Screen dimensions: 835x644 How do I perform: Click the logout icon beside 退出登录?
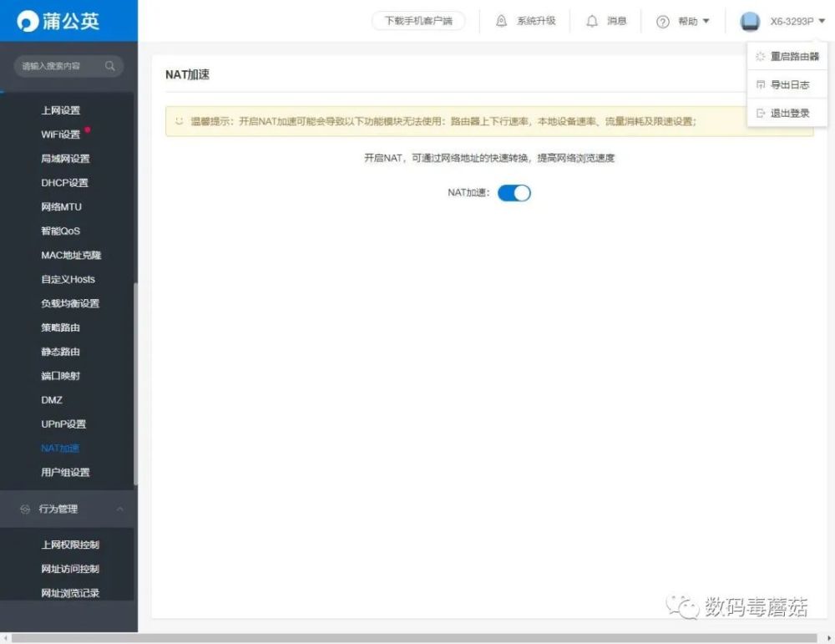click(x=761, y=113)
